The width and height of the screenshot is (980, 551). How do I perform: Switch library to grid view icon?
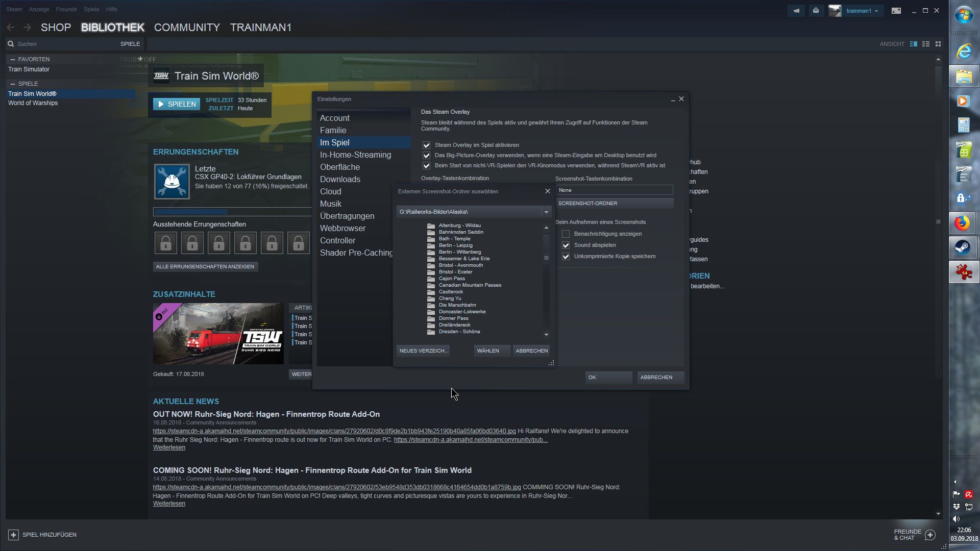coord(938,44)
